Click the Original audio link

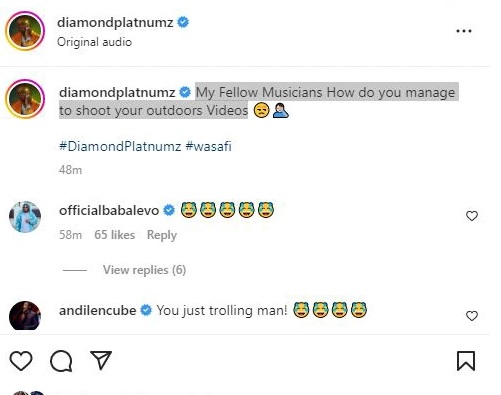point(94,42)
